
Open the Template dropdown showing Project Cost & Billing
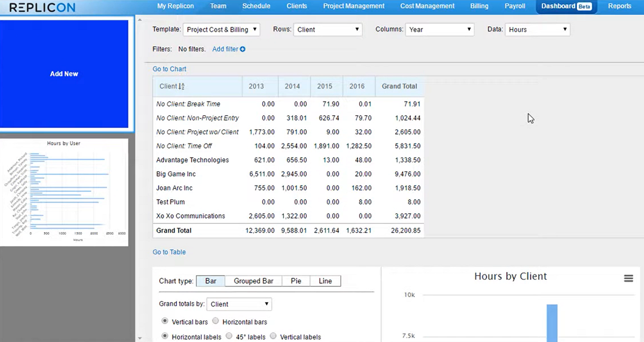pos(221,29)
